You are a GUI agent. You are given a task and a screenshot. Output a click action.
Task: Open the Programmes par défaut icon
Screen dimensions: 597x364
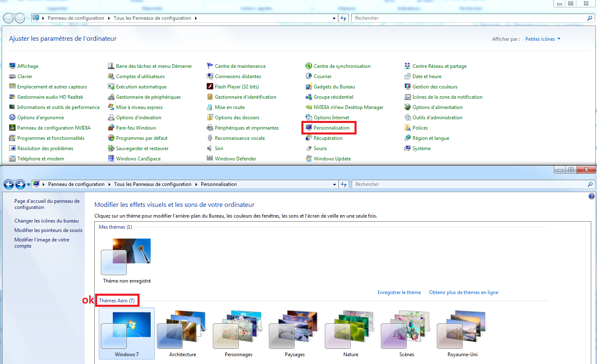click(x=111, y=138)
